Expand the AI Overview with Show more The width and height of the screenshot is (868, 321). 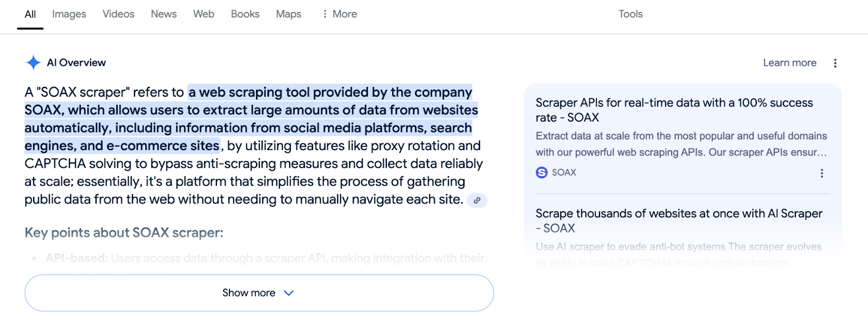(248, 292)
